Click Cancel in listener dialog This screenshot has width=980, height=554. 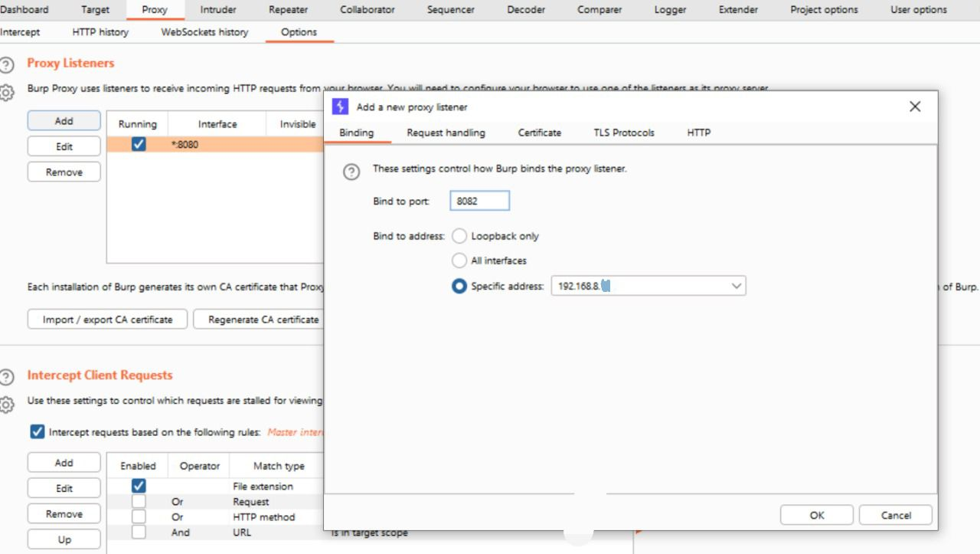(896, 515)
